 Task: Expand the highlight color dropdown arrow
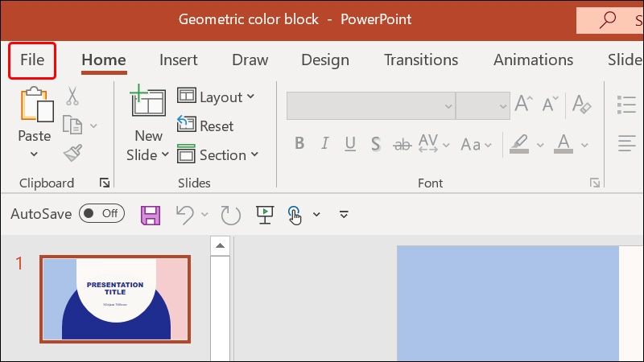click(x=540, y=145)
